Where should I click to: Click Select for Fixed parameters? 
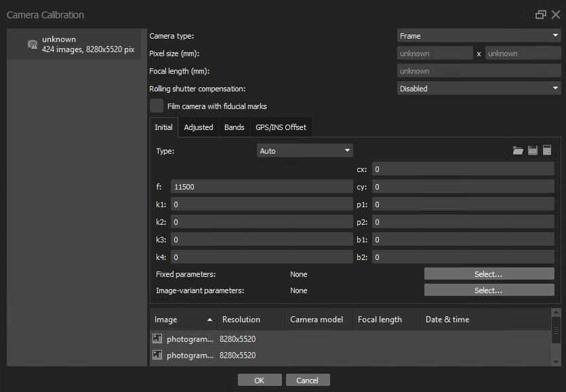pyautogui.click(x=489, y=274)
